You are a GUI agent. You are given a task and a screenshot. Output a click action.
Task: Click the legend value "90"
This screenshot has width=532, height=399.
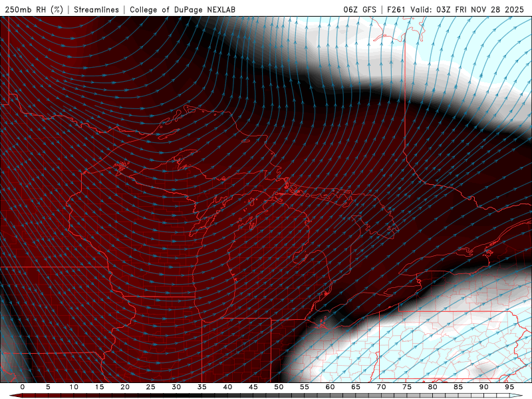click(483, 387)
